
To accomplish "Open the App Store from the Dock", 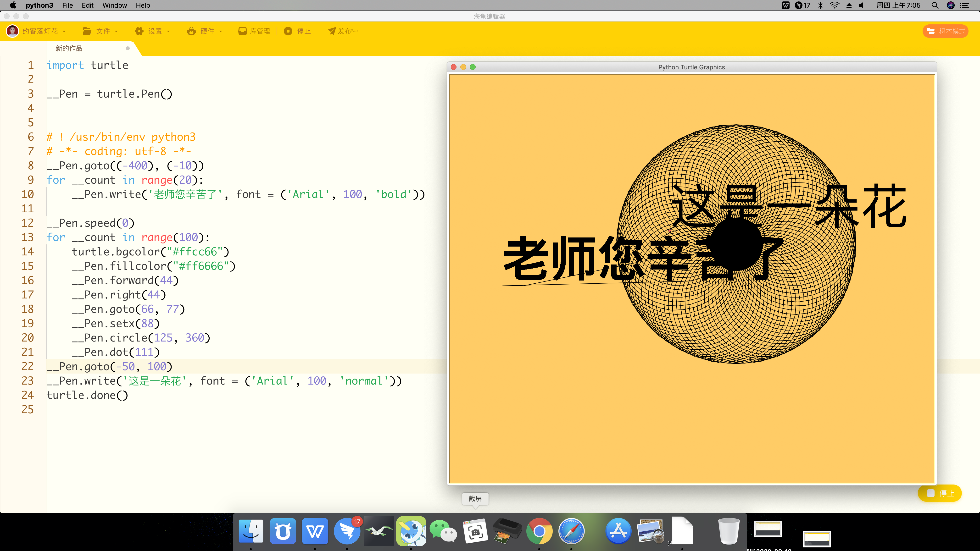I will [x=618, y=531].
